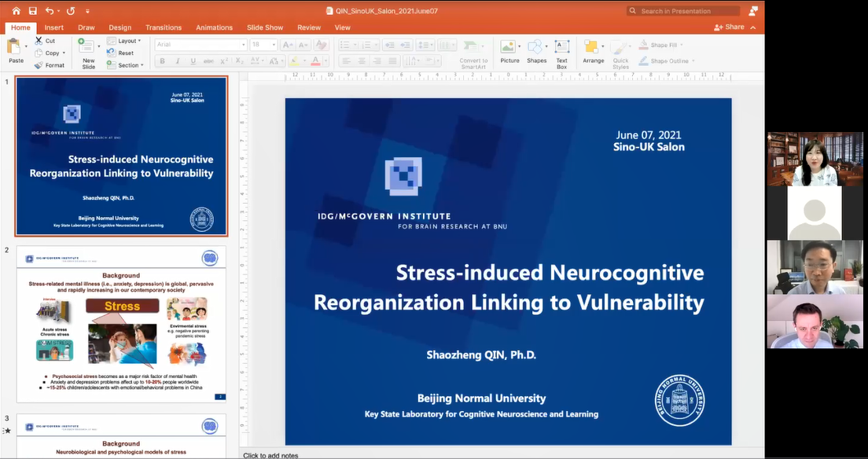Screen dimensions: 868x459
Task: Select slide 2 Background thumbnail
Action: [121, 325]
